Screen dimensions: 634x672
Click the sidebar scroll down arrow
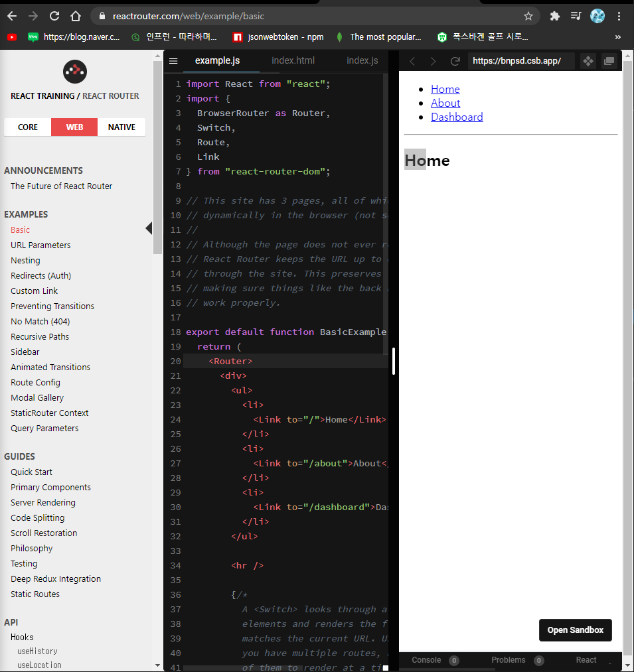[x=157, y=665]
